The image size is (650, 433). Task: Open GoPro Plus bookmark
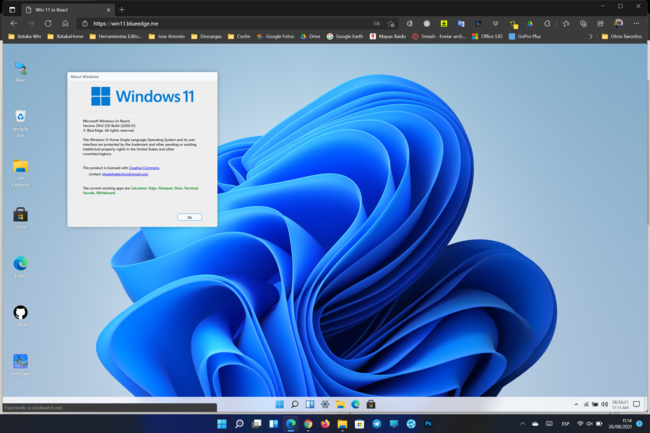(x=525, y=36)
